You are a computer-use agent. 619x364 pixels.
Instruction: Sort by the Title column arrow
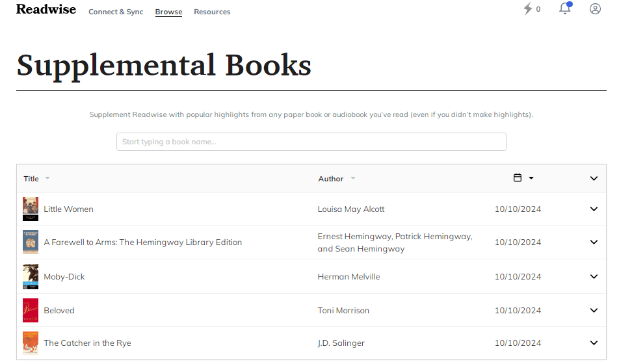pyautogui.click(x=47, y=178)
